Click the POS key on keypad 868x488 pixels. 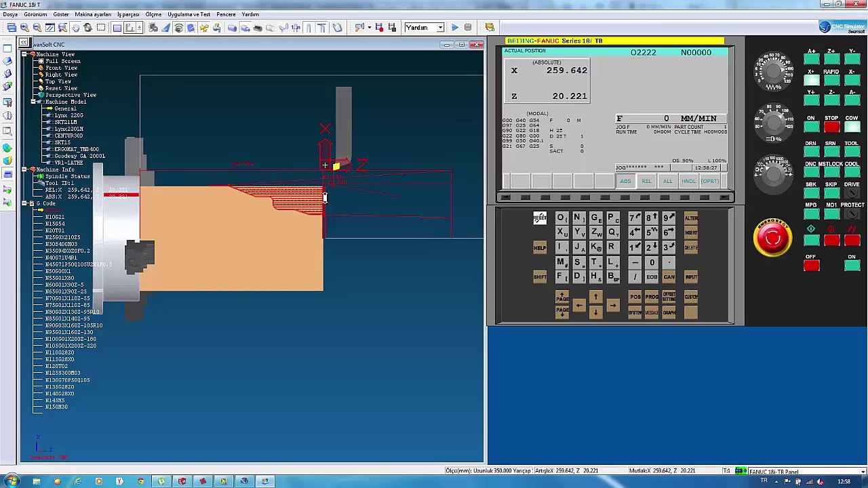(x=635, y=297)
